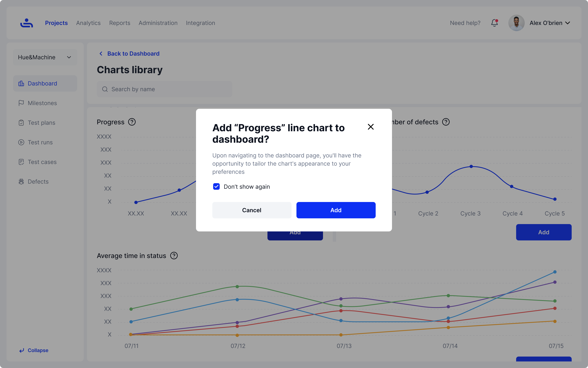Click Back to Dashboard link
This screenshot has width=588, height=368.
coord(133,54)
